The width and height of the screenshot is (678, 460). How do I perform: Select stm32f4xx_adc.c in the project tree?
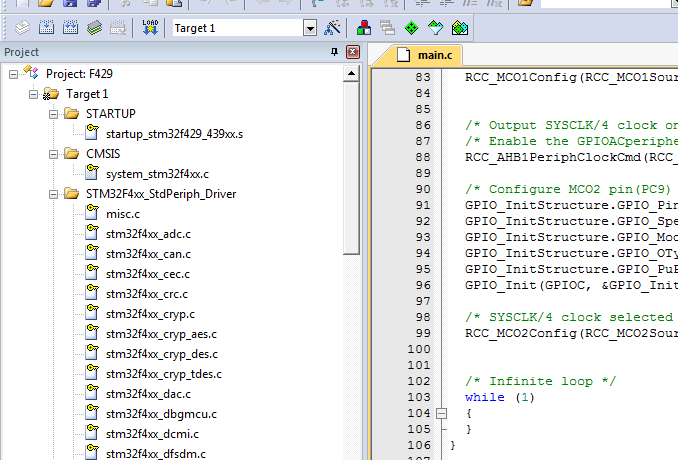[147, 234]
